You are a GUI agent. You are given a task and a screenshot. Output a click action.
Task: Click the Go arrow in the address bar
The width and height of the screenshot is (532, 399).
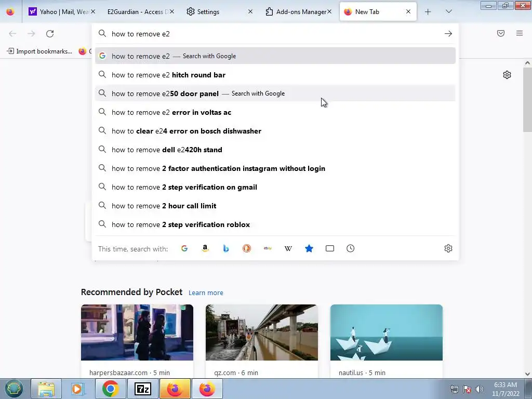click(448, 34)
